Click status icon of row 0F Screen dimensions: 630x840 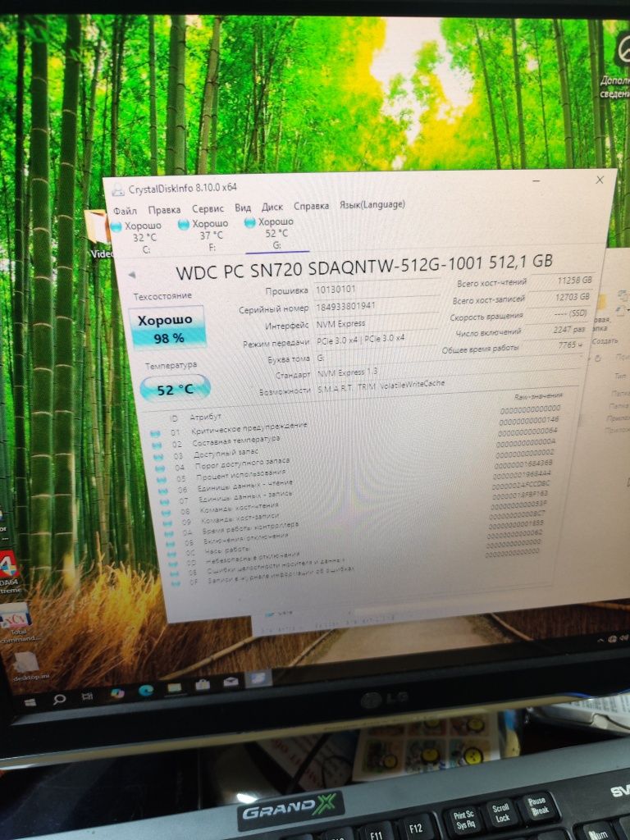click(x=176, y=582)
